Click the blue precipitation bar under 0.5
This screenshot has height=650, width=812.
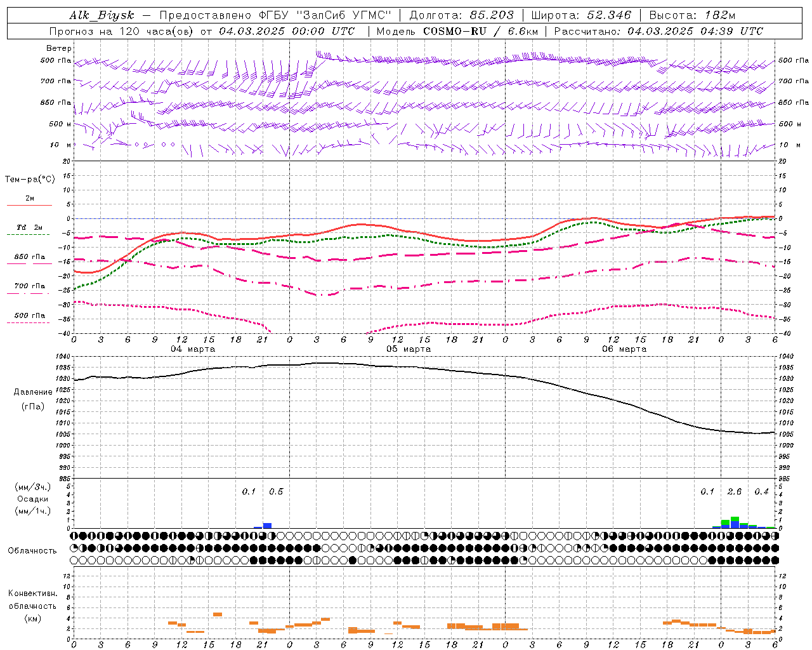[x=267, y=526]
